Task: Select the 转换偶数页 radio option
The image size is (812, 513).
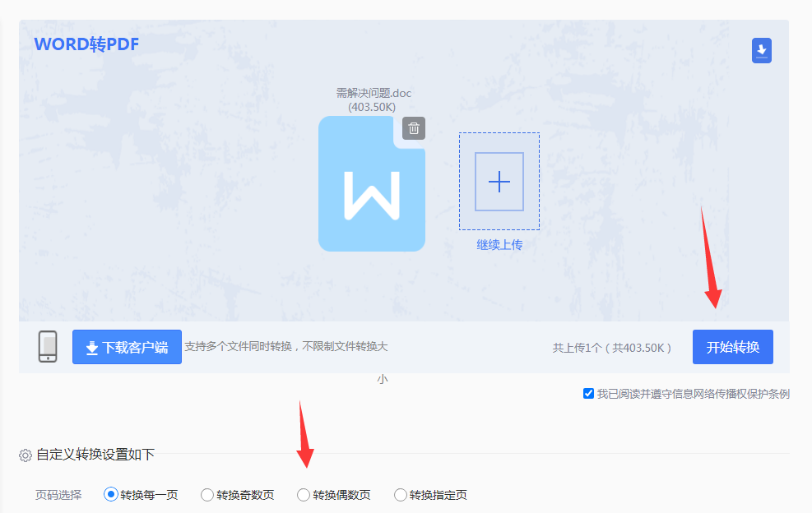Action: tap(304, 495)
